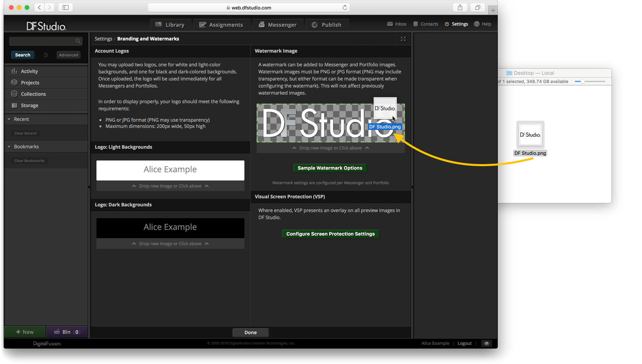Click Clear Recent button
The height and width of the screenshot is (364, 642).
pos(25,133)
